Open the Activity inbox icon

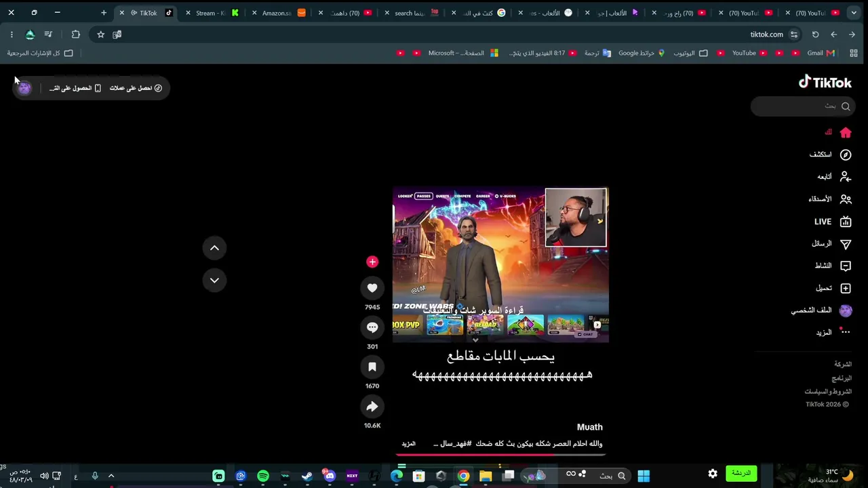point(846,266)
